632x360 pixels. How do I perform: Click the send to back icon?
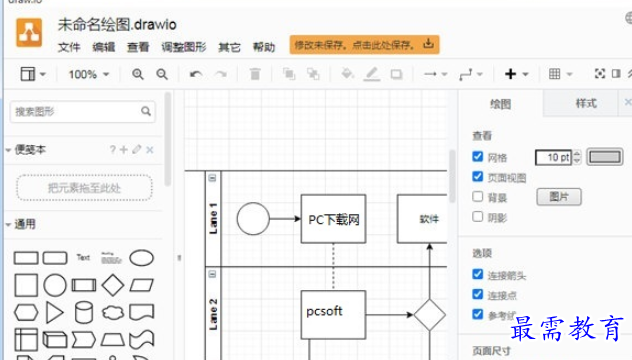coord(313,74)
